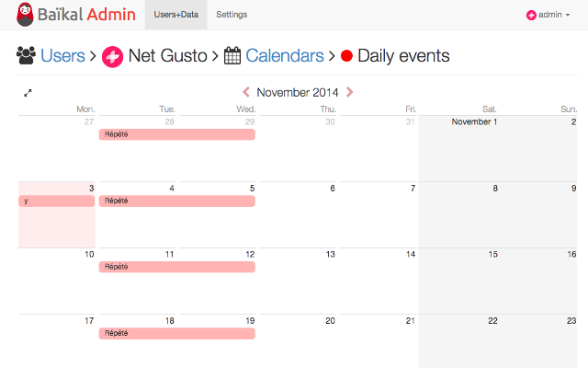Open the admin user dropdown menu
The height and width of the screenshot is (368, 588).
click(x=548, y=15)
